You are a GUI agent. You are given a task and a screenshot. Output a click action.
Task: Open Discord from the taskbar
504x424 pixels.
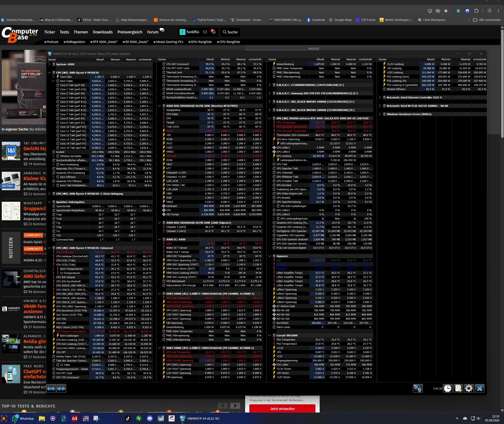(150, 418)
